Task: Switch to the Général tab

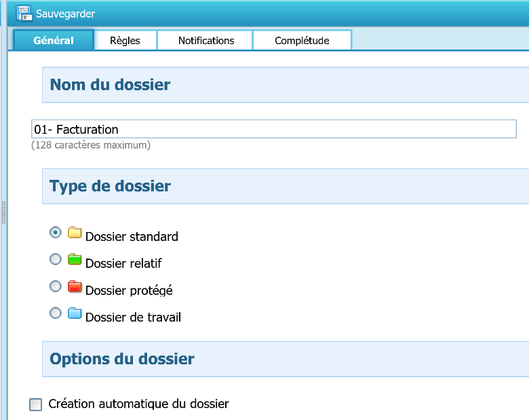Action: click(x=54, y=41)
